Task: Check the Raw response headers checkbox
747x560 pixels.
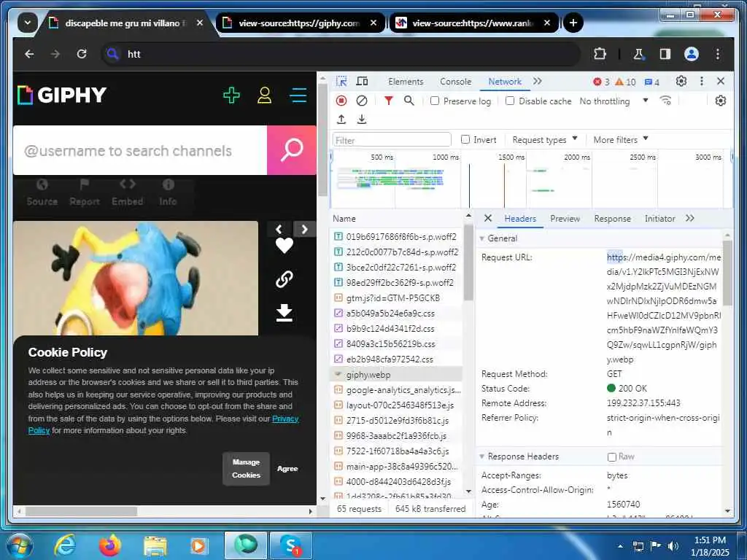Action: (x=612, y=456)
